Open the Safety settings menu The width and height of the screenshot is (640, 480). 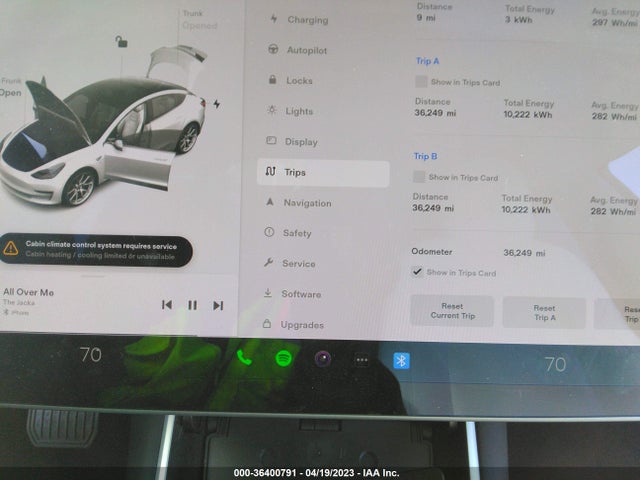click(x=288, y=233)
